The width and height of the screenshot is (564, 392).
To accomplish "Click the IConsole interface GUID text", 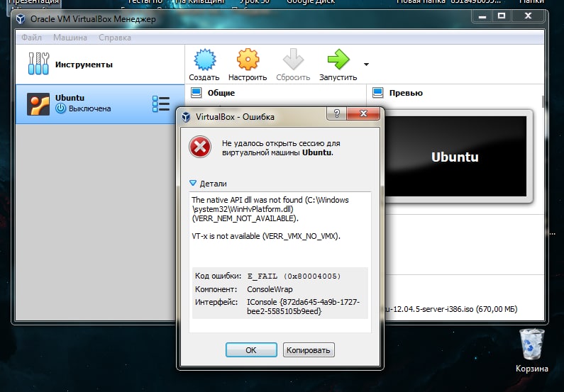I will pos(303,306).
